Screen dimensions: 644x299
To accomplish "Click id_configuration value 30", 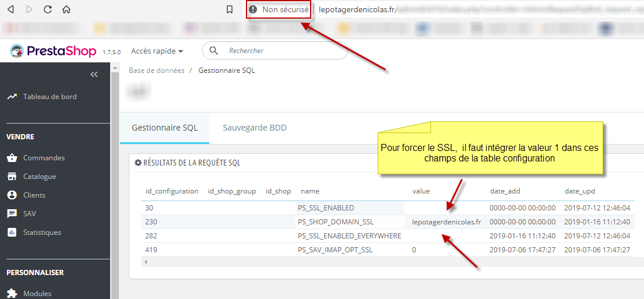I will pyautogui.click(x=149, y=208).
